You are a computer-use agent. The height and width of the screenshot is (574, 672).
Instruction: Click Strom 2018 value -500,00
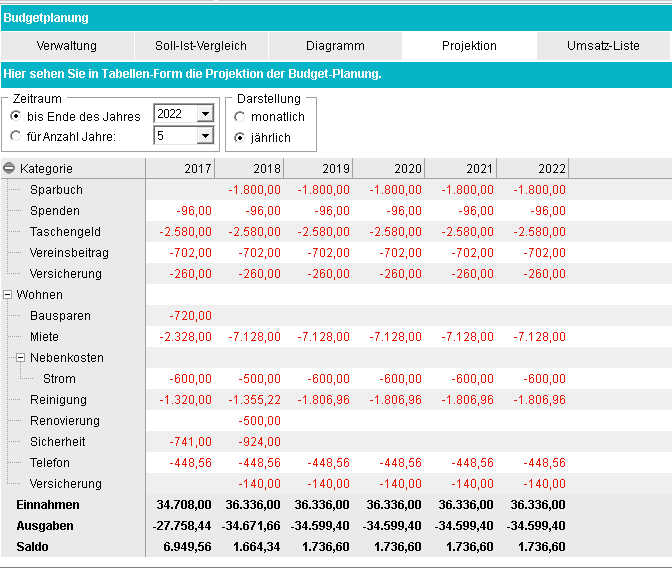(x=259, y=379)
